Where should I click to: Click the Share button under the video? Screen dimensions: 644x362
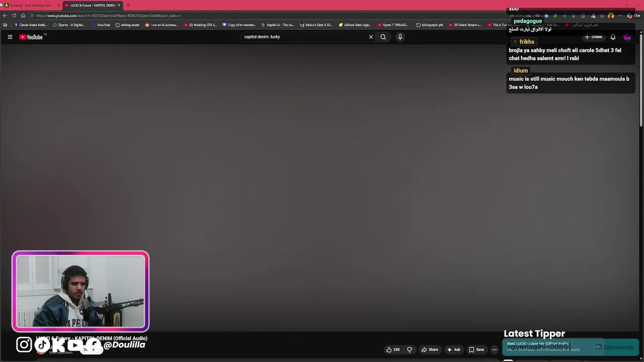click(x=430, y=349)
